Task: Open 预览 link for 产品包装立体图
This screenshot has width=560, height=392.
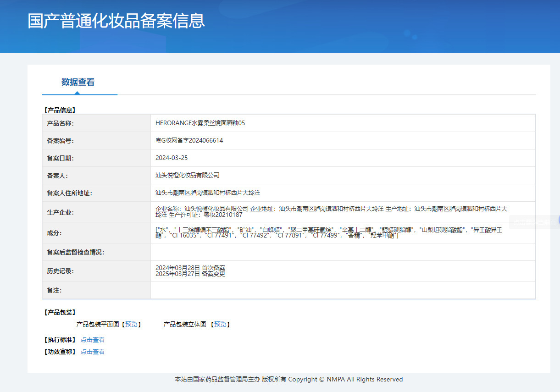Action: pyautogui.click(x=220, y=324)
